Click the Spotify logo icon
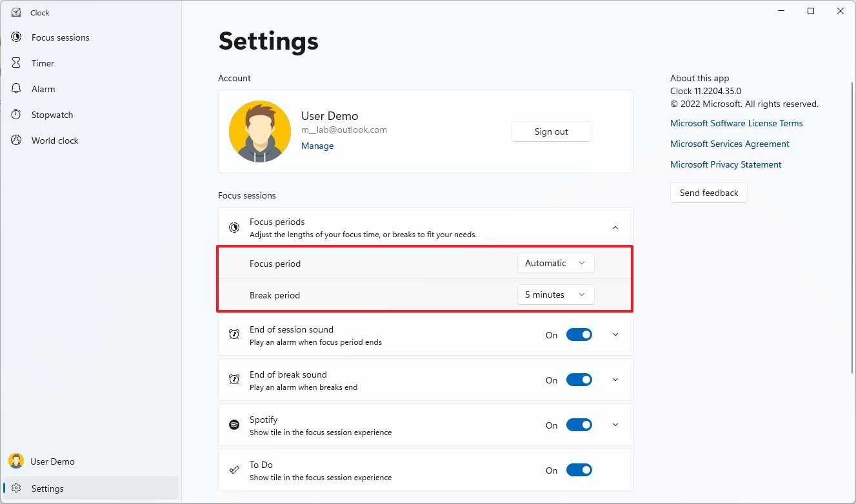856x504 pixels. click(x=234, y=425)
